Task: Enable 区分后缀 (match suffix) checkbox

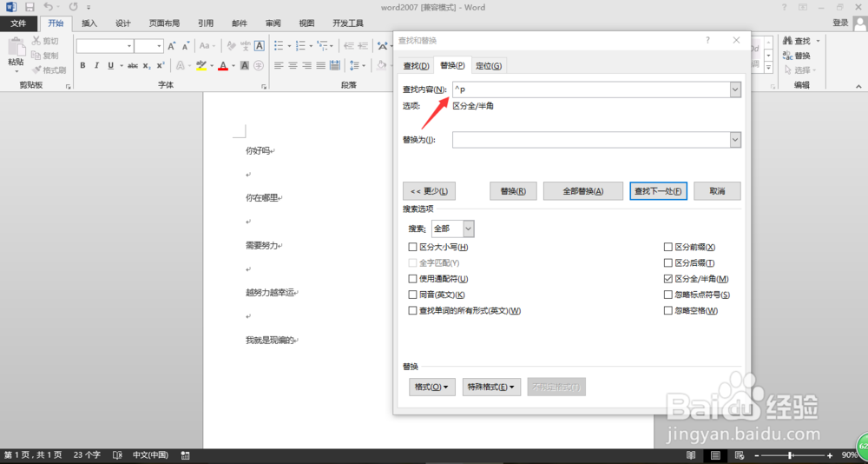Action: [667, 262]
